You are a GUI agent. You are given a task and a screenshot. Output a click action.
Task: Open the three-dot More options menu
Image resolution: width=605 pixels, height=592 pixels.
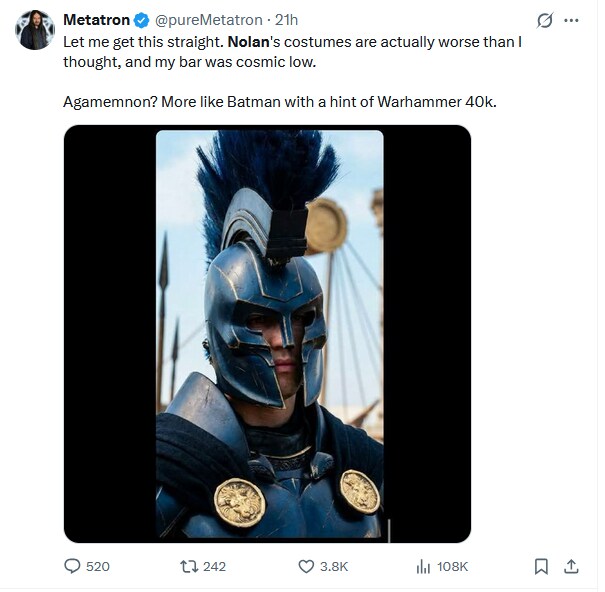572,20
